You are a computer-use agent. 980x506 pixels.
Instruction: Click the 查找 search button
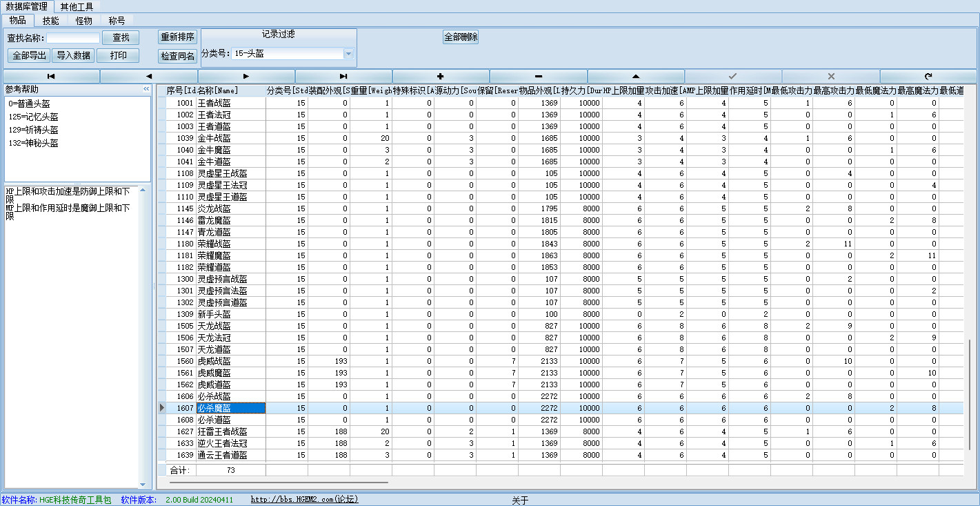(121, 37)
